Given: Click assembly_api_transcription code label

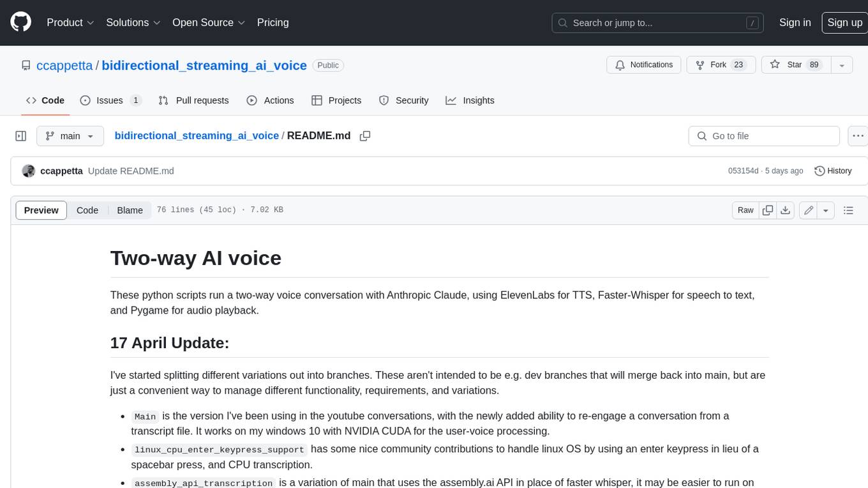Looking at the screenshot, I should coord(204,483).
